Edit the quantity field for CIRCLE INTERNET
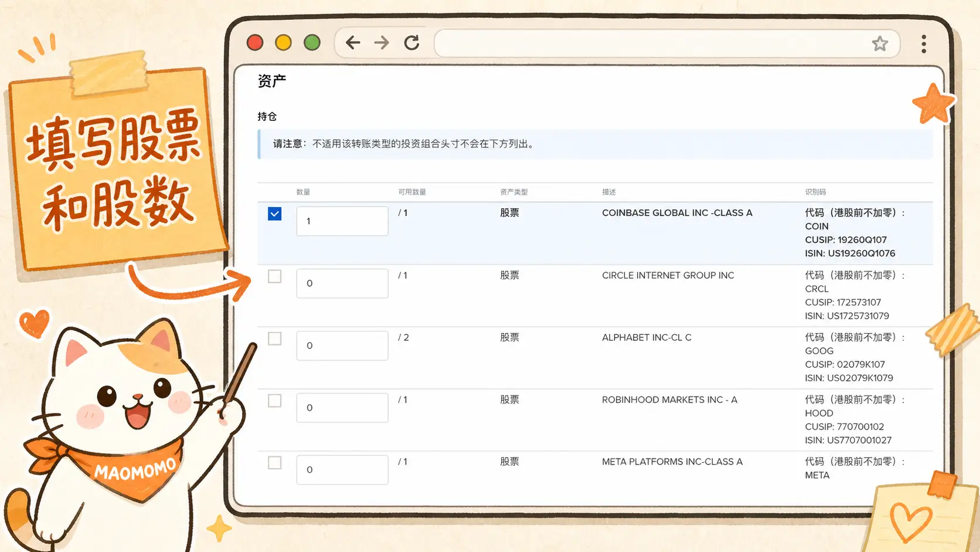 (x=342, y=283)
